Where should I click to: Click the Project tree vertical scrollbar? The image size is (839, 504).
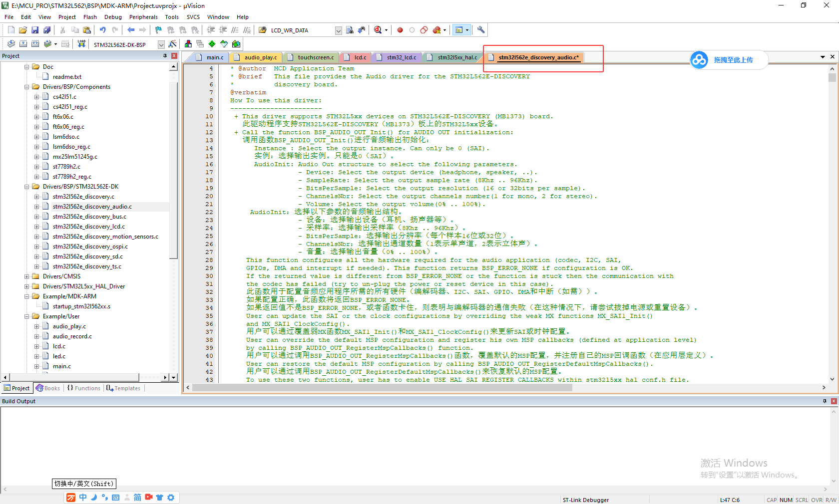click(173, 170)
